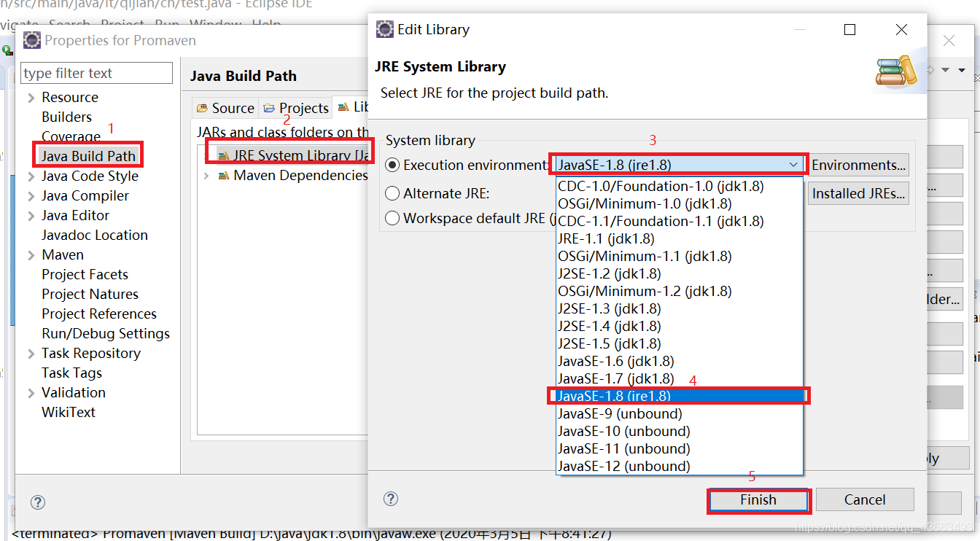Choose CDC-1.0/Foundation-1.0 (jdk1.8) option

pyautogui.click(x=680, y=186)
